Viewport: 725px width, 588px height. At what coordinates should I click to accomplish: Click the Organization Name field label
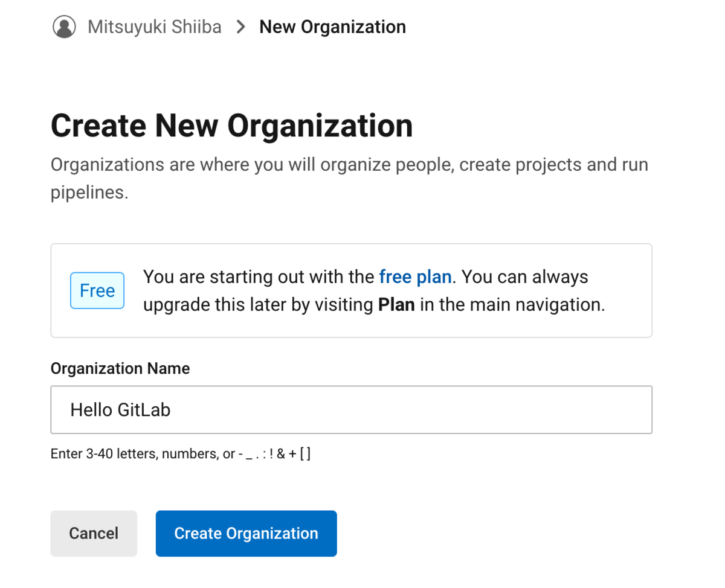(120, 368)
